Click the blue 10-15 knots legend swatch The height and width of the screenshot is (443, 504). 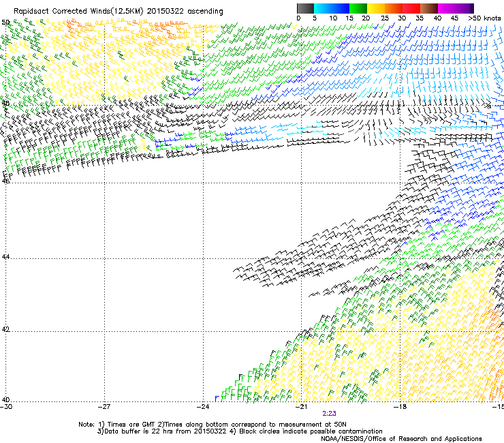pyautogui.click(x=341, y=8)
